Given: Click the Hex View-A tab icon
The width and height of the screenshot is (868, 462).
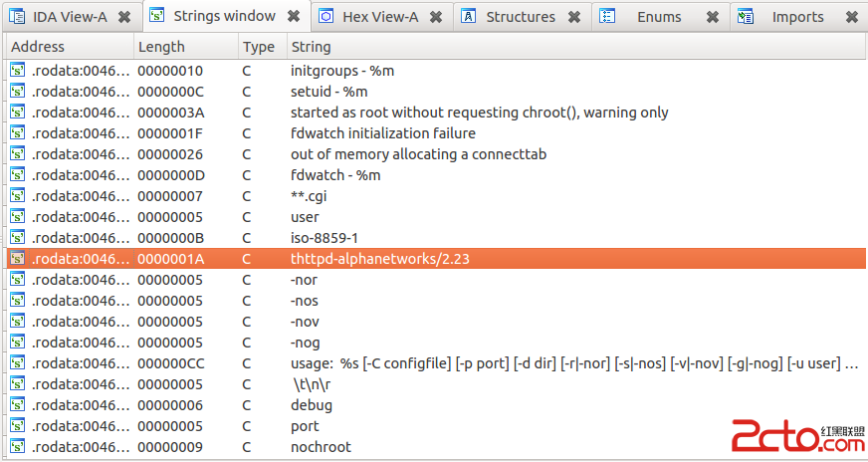Looking at the screenshot, I should (x=325, y=17).
